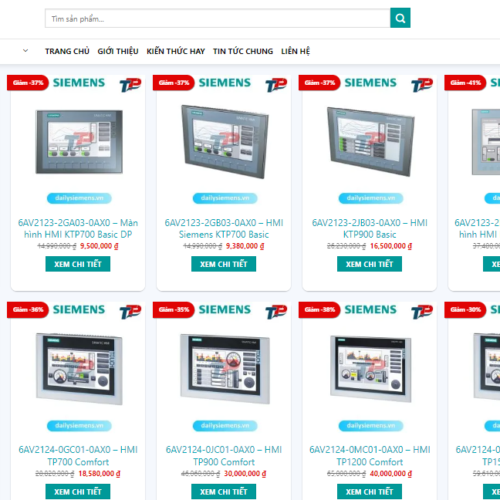The width and height of the screenshot is (500, 500).
Task: Click the Giảm -37% badge on first product
Action: tap(28, 83)
